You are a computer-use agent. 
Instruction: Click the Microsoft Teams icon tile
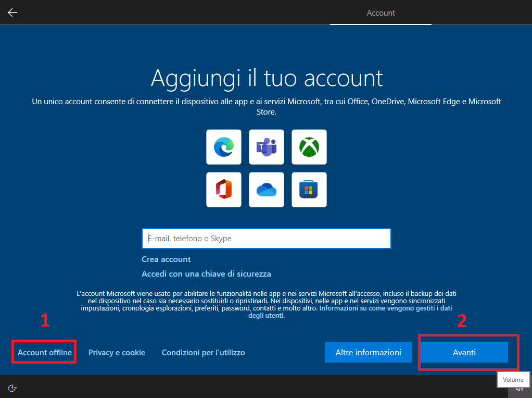(267, 147)
